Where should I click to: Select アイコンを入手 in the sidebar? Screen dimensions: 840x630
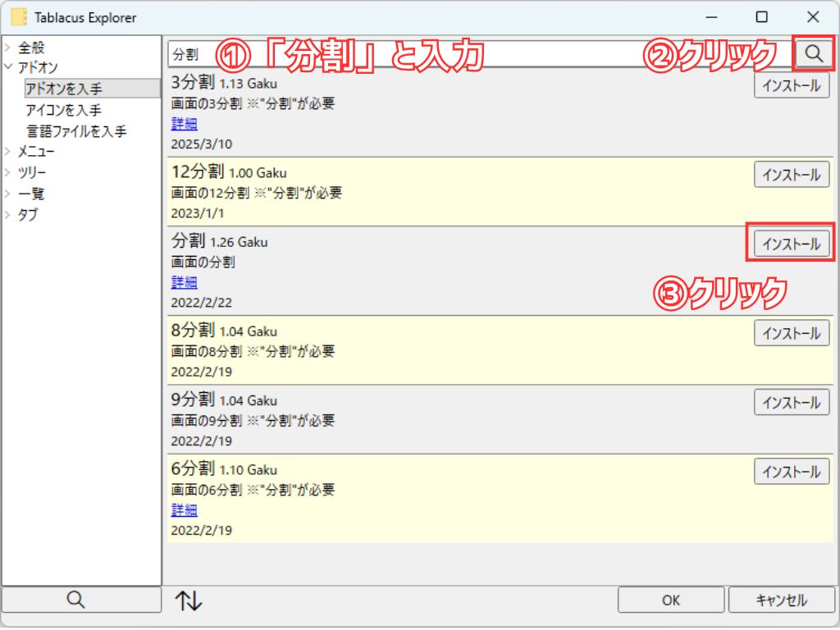(63, 110)
